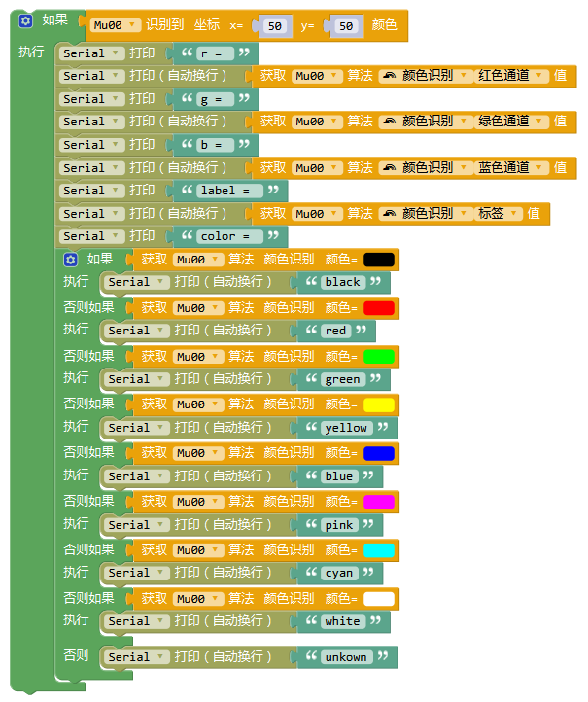Click the 'blue' string field
This screenshot has width=588, height=702.
click(339, 476)
